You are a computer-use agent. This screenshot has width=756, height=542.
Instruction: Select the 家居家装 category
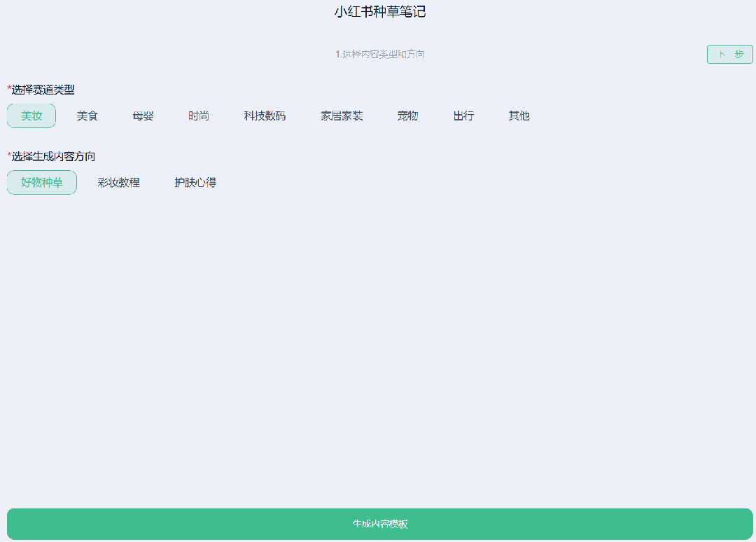point(341,116)
